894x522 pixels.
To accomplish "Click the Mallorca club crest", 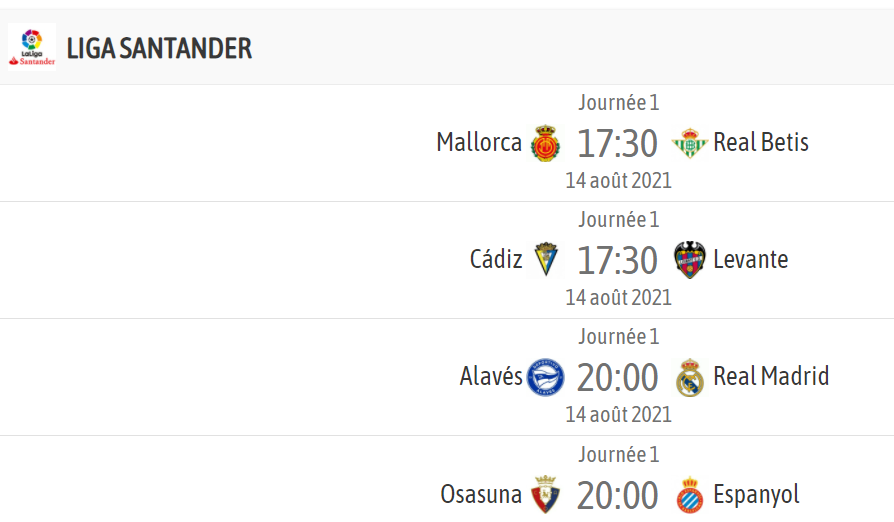I will 546,142.
